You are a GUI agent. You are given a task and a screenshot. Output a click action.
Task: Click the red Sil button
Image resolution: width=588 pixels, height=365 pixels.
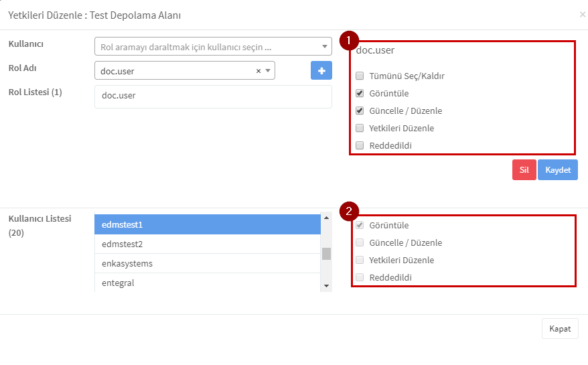524,170
